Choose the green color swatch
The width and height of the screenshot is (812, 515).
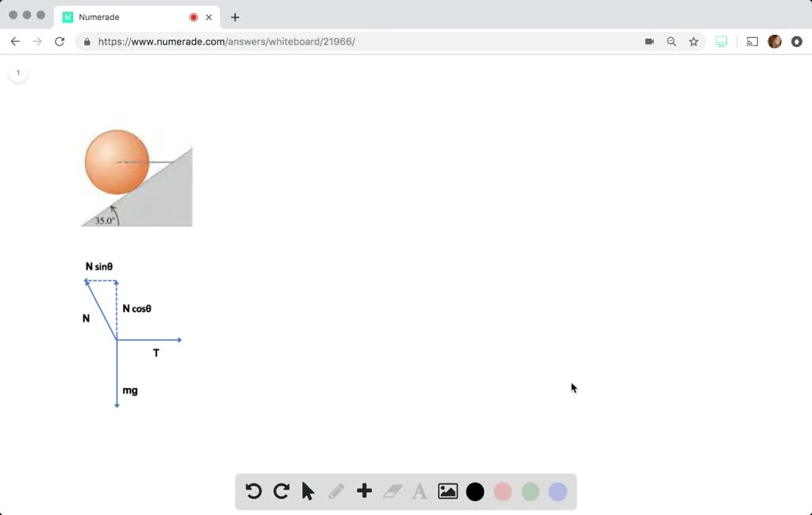pos(530,492)
